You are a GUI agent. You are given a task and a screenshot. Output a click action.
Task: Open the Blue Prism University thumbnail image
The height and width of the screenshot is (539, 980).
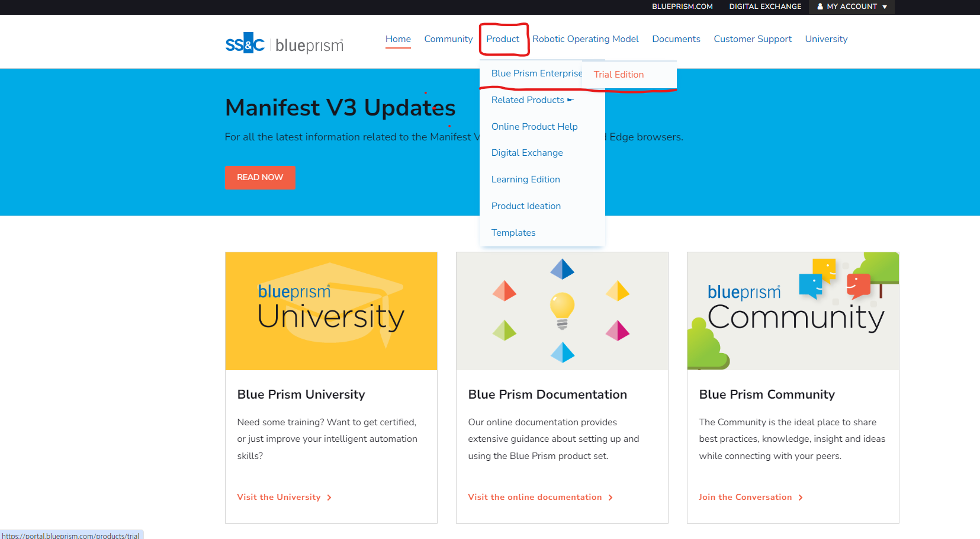tap(331, 311)
